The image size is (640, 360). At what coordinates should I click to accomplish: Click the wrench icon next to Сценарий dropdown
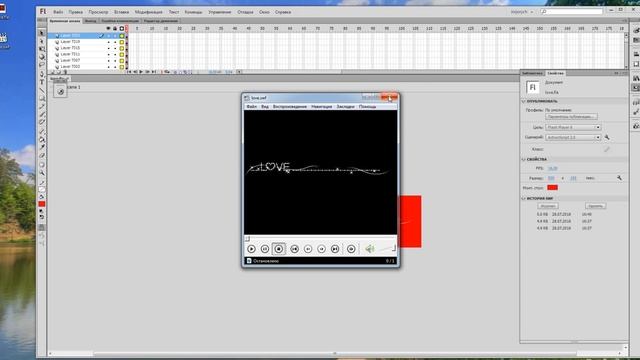point(607,138)
